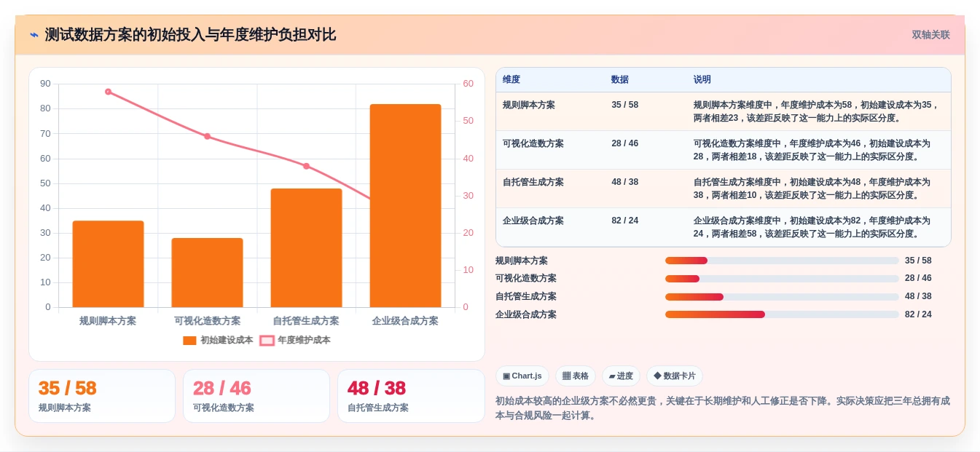Click the 维度 column header
Viewport: 980px width, 452px height.
pos(511,79)
